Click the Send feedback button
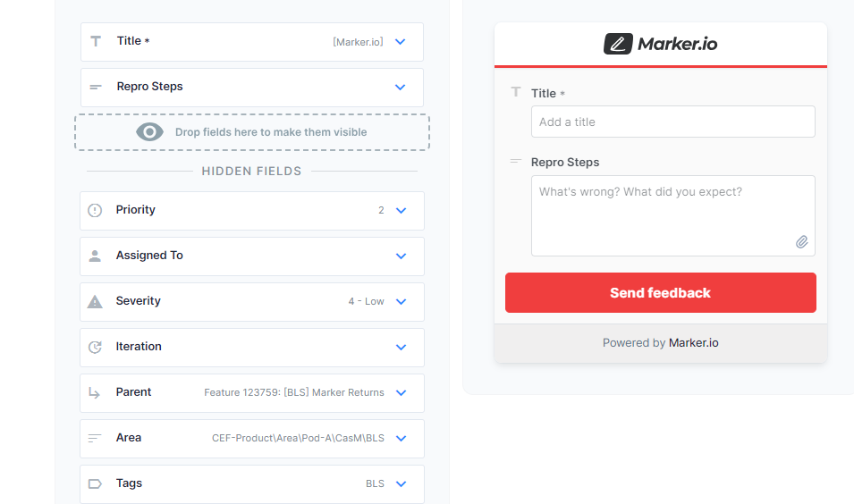Screen dimensions: 854x504 pyautogui.click(x=661, y=293)
